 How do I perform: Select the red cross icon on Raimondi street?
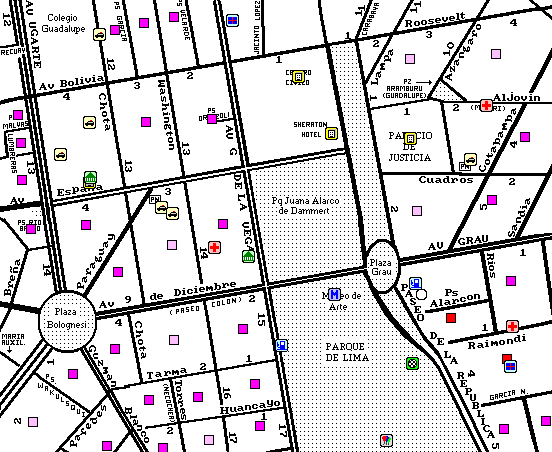click(x=512, y=326)
